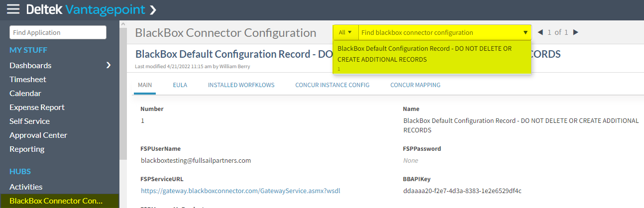Click the Last modified by William Berry line

193,66
